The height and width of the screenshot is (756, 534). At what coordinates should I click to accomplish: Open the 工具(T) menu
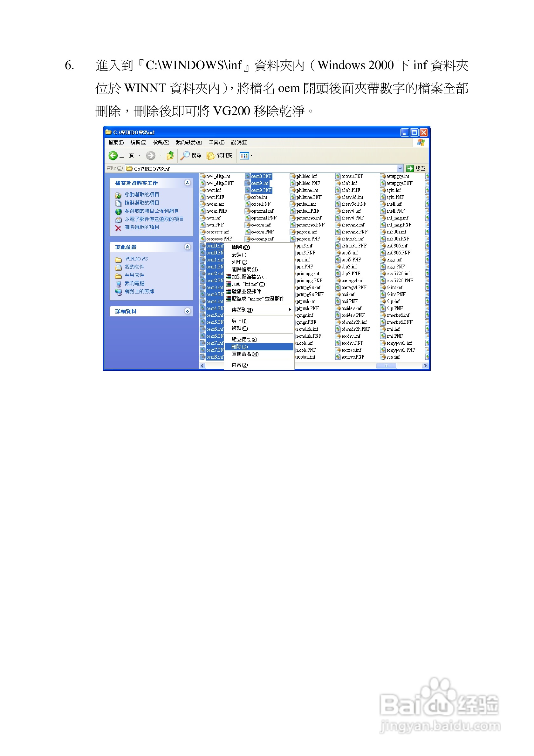(x=216, y=142)
